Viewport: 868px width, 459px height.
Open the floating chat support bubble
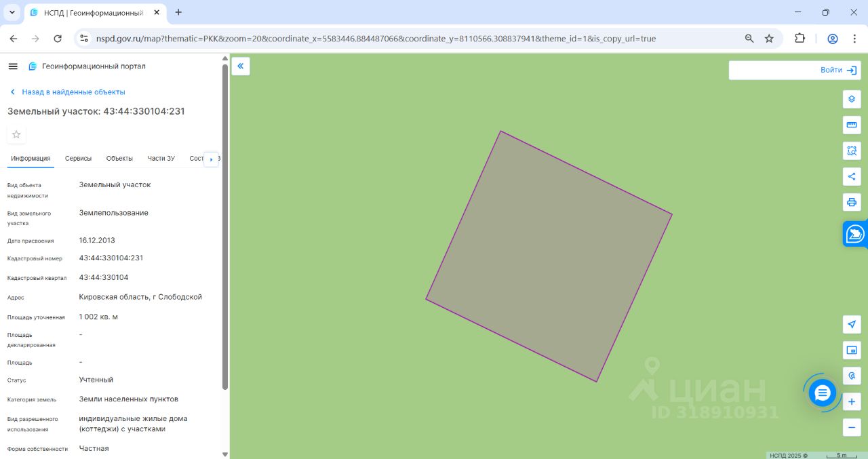(823, 393)
